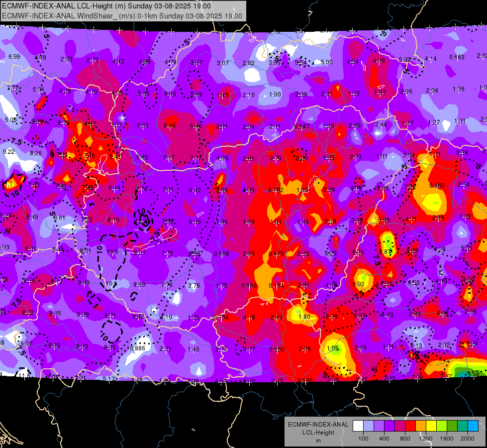This screenshot has width=487, height=448.
Task: Click the grid value 9.42
Action: (x=195, y=190)
